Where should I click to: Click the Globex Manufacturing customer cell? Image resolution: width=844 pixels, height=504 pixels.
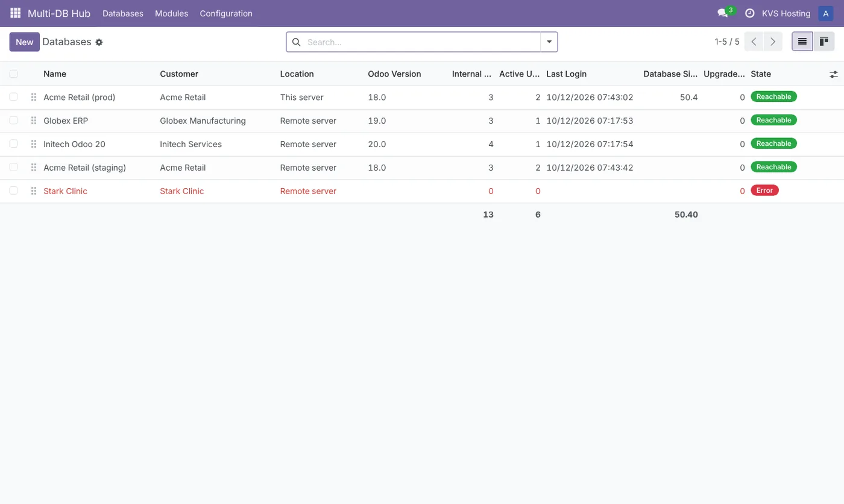tap(203, 121)
